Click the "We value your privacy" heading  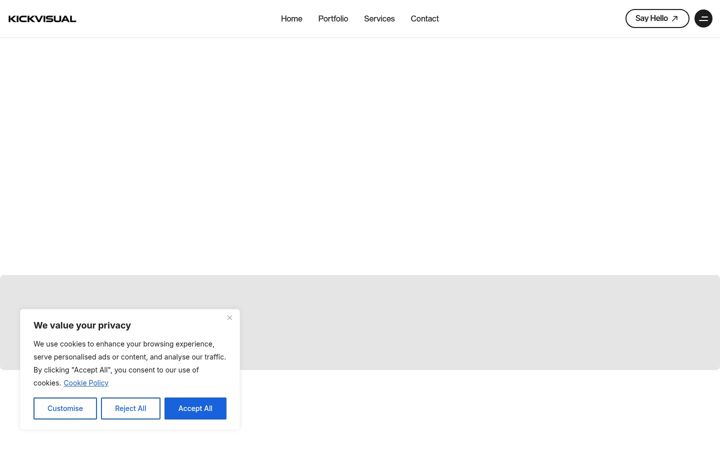[x=82, y=325]
